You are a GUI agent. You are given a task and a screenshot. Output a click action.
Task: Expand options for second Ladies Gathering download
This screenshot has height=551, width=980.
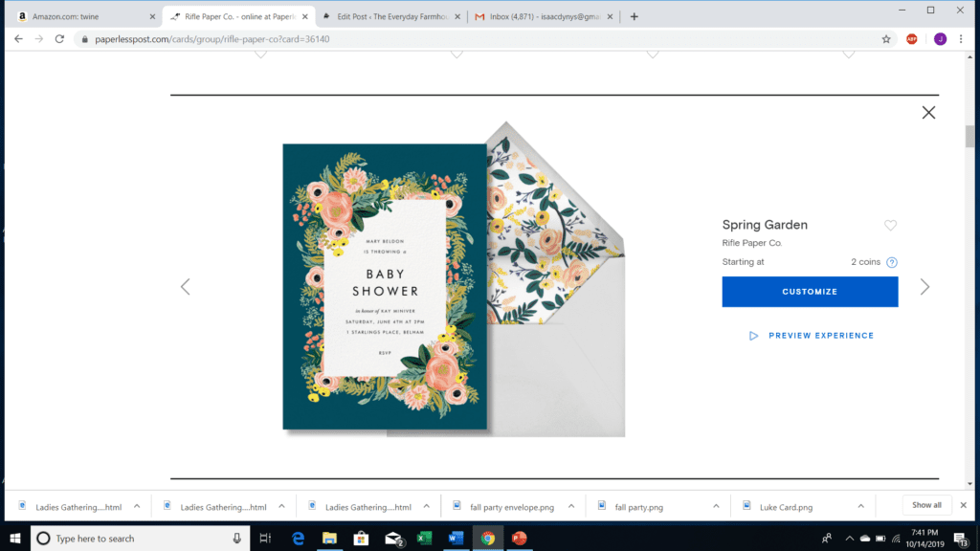[282, 507]
